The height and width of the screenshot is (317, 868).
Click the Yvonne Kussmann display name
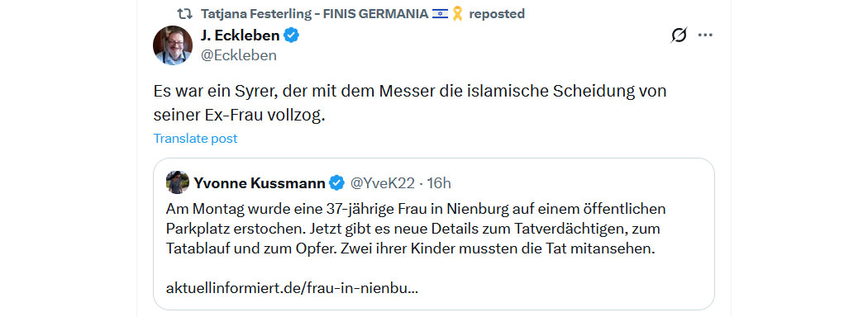259,182
